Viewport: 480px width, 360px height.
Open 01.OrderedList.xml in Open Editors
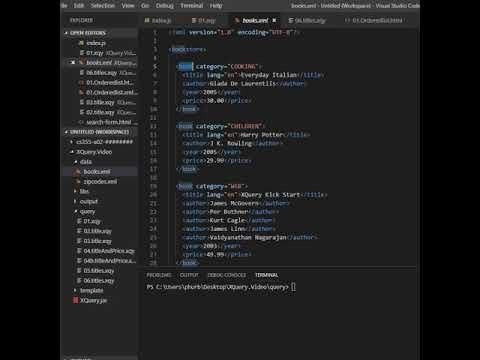pyautogui.click(x=111, y=92)
